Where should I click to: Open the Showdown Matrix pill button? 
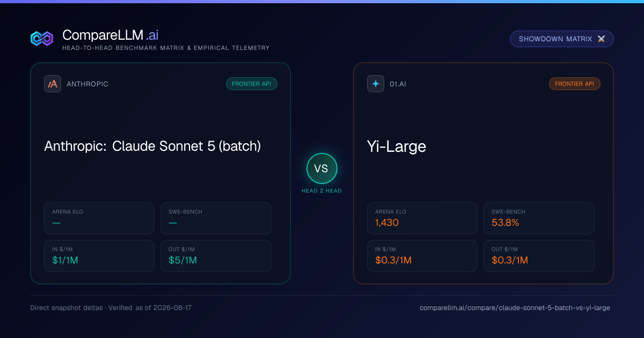(x=562, y=39)
